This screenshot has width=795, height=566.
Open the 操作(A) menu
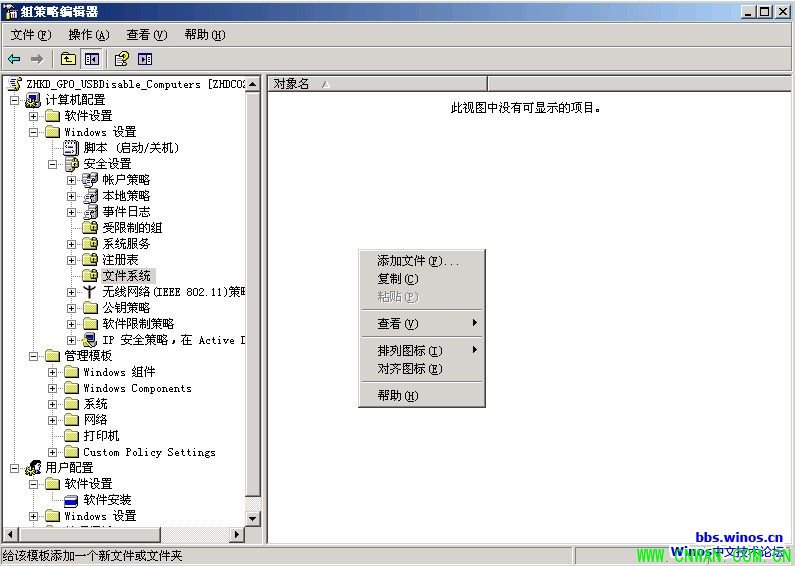click(88, 35)
